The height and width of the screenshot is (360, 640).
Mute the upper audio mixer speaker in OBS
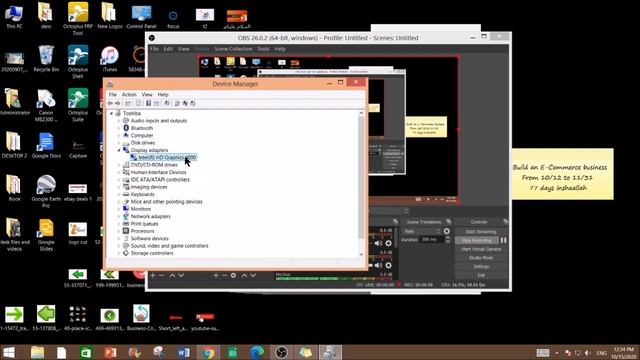(378, 243)
